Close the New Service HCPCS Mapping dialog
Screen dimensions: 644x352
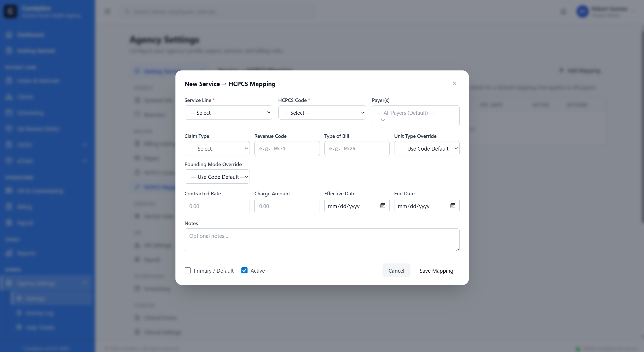point(454,83)
